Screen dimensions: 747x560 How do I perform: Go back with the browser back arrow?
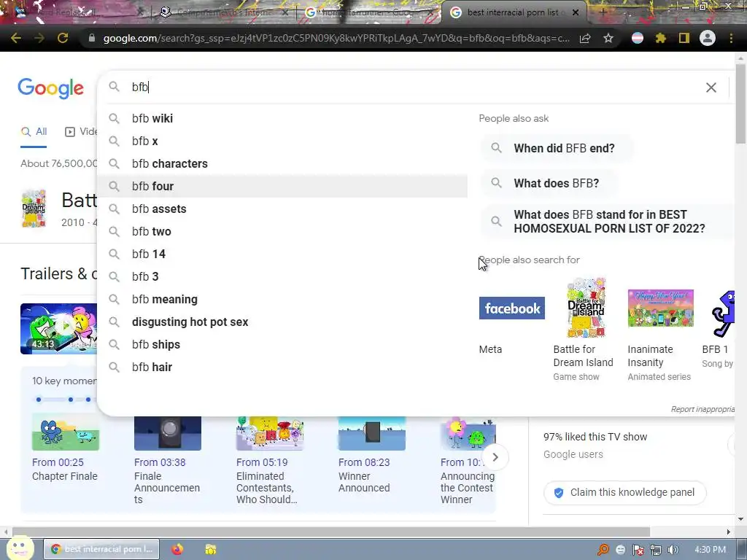[16, 38]
